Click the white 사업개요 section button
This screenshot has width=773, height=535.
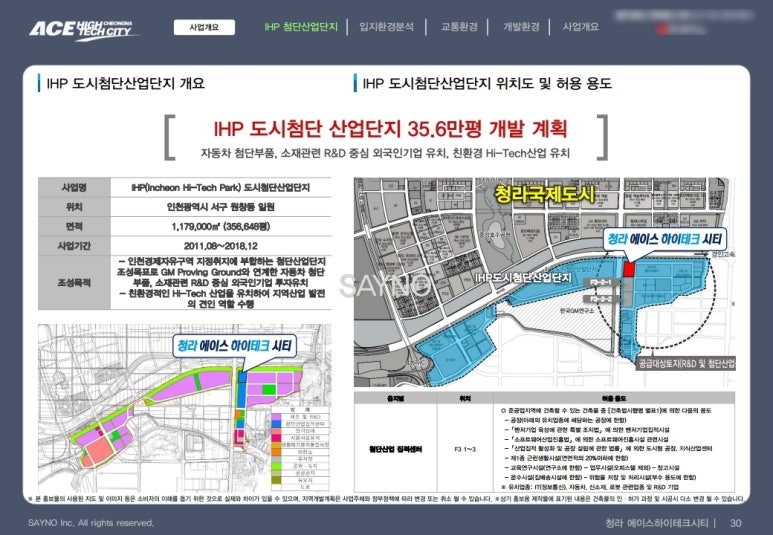pyautogui.click(x=204, y=27)
